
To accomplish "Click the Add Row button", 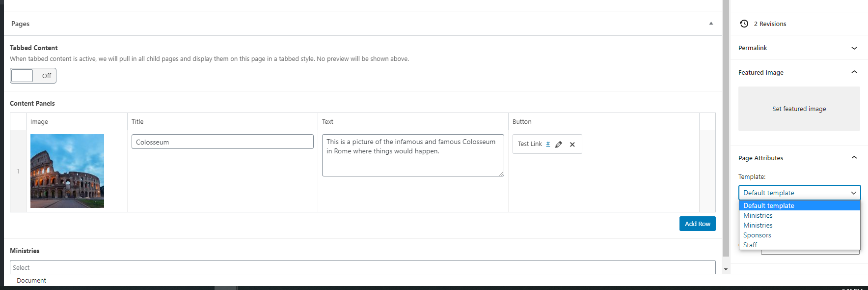I will 697,224.
